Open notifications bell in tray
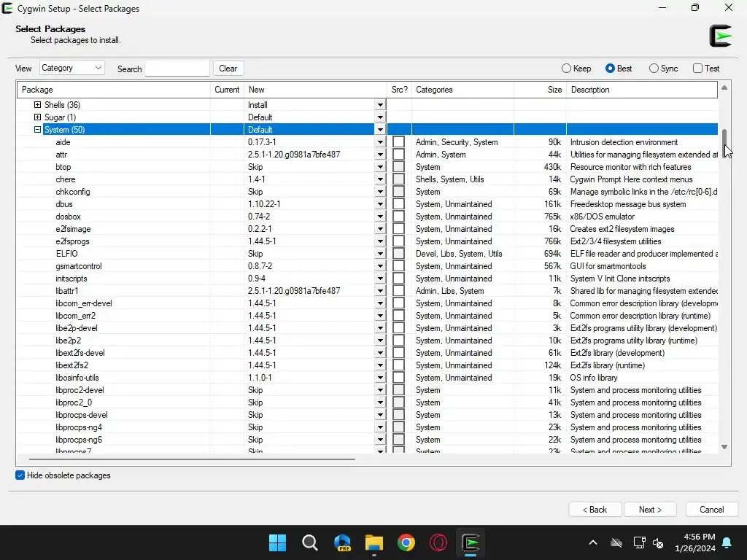The image size is (747, 560). point(727,542)
